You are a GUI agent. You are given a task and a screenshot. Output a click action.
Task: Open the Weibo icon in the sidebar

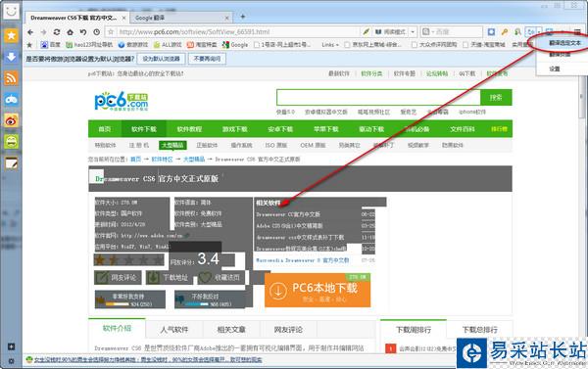click(x=11, y=120)
